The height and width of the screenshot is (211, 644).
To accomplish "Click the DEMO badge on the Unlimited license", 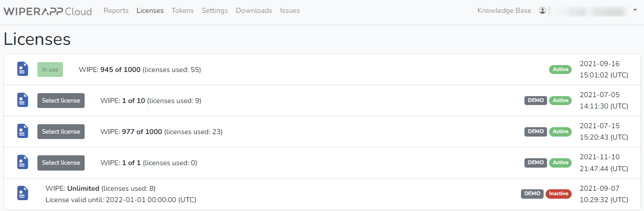I will tap(532, 194).
